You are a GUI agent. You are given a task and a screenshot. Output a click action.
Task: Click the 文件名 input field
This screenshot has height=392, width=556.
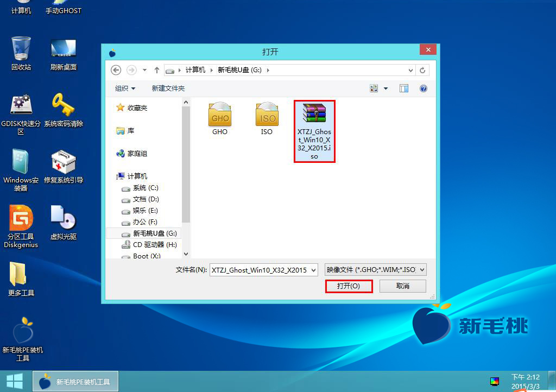pyautogui.click(x=260, y=270)
